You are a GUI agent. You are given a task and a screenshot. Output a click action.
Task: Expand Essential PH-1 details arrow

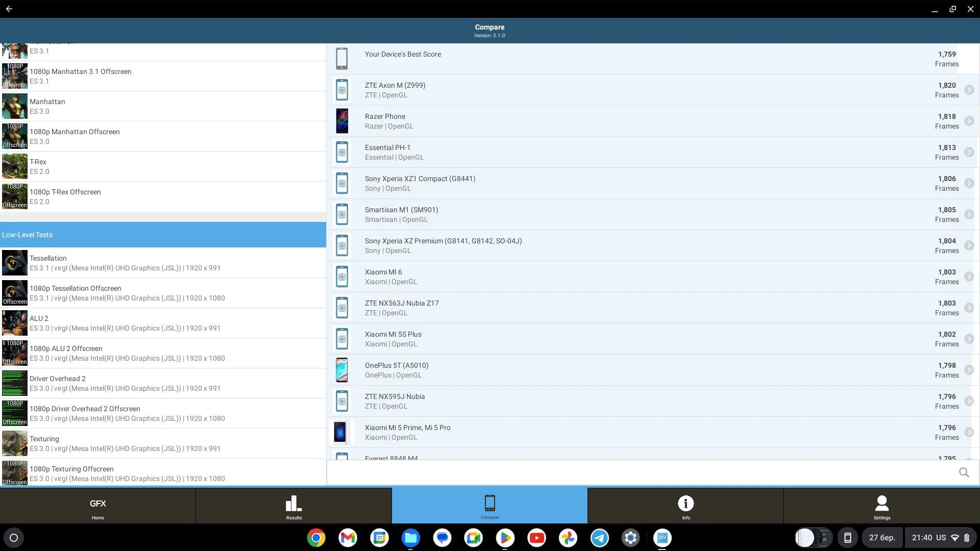click(969, 152)
